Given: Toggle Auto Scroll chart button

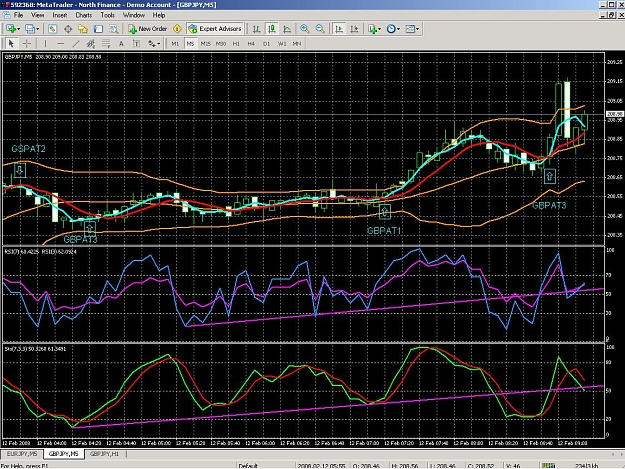Looking at the screenshot, I should click(x=339, y=29).
